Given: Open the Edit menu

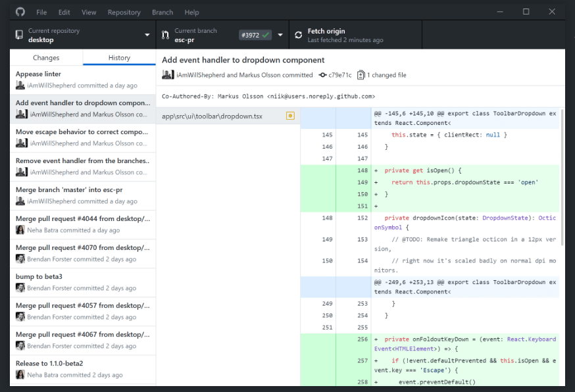Looking at the screenshot, I should point(64,12).
